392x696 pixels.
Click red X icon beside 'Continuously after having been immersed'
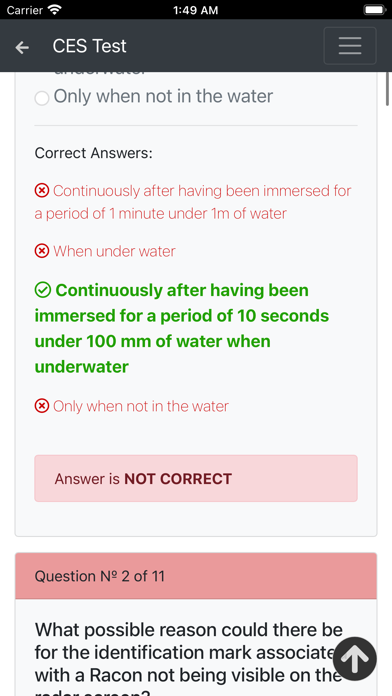click(x=42, y=191)
